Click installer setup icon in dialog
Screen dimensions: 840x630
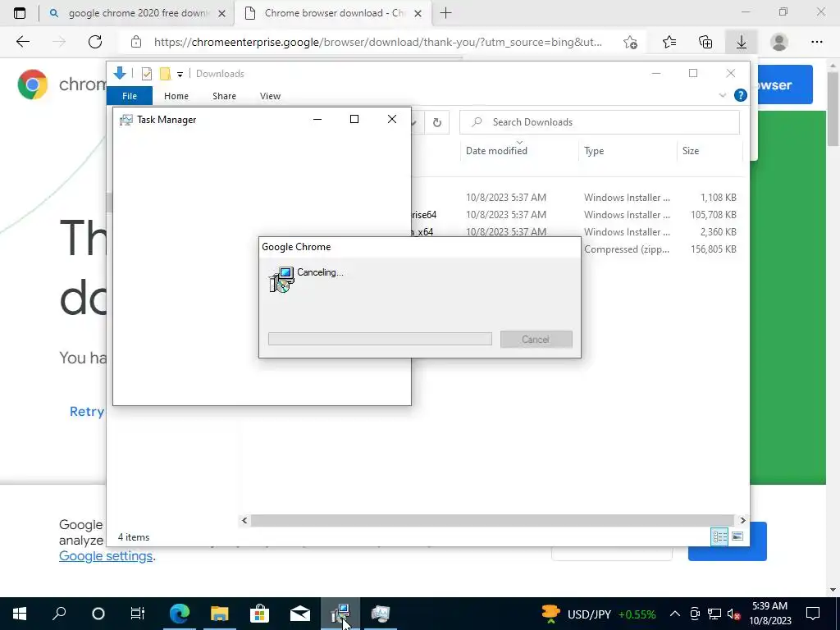click(282, 279)
